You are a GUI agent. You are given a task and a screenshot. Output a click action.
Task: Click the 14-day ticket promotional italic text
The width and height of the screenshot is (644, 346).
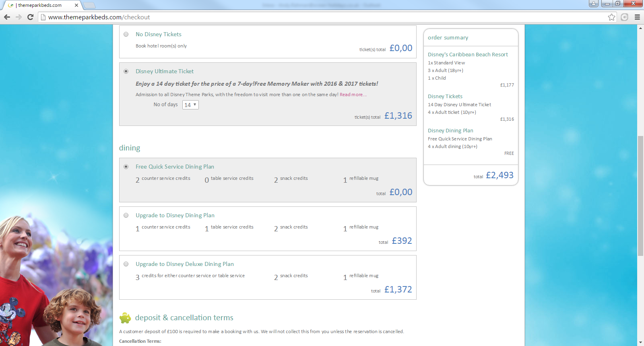point(257,84)
